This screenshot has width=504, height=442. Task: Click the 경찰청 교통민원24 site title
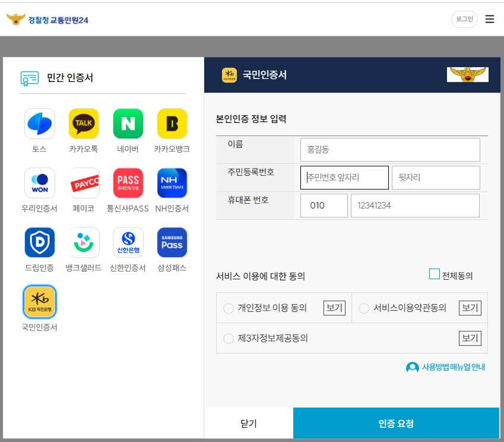[x=58, y=20]
